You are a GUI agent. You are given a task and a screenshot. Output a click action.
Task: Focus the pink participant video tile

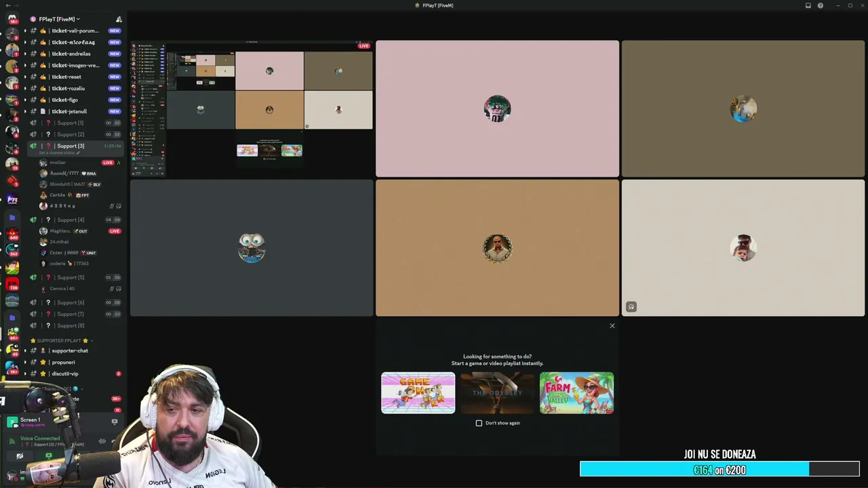tap(497, 108)
